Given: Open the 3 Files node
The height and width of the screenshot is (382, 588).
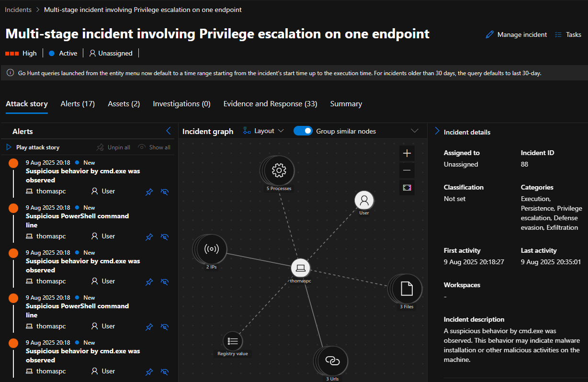Looking at the screenshot, I should [x=406, y=289].
